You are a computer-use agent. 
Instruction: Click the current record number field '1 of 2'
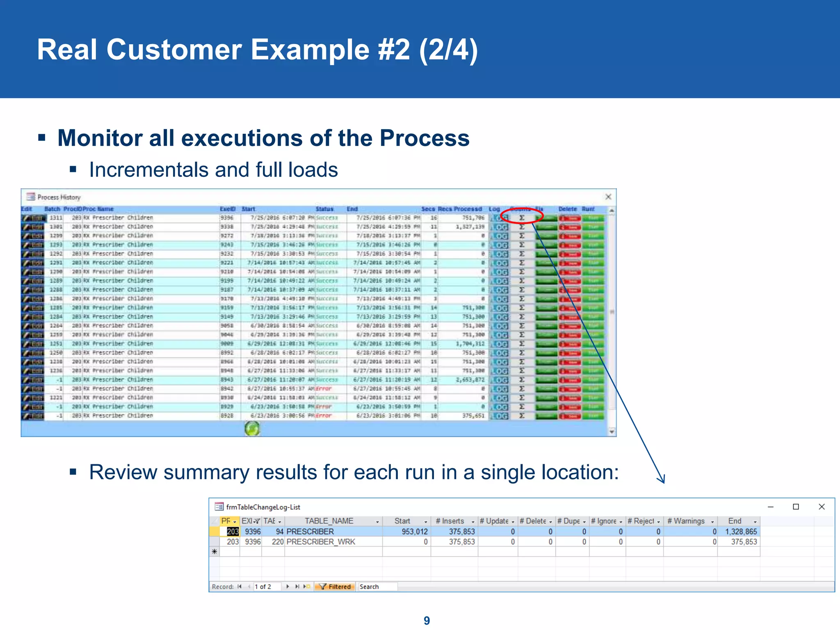tap(267, 587)
